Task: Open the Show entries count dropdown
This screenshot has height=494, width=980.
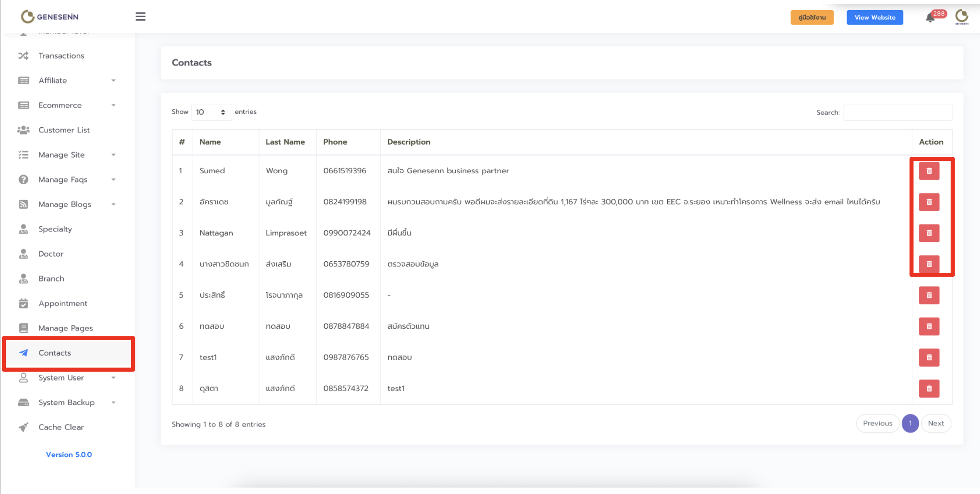Action: coord(211,112)
